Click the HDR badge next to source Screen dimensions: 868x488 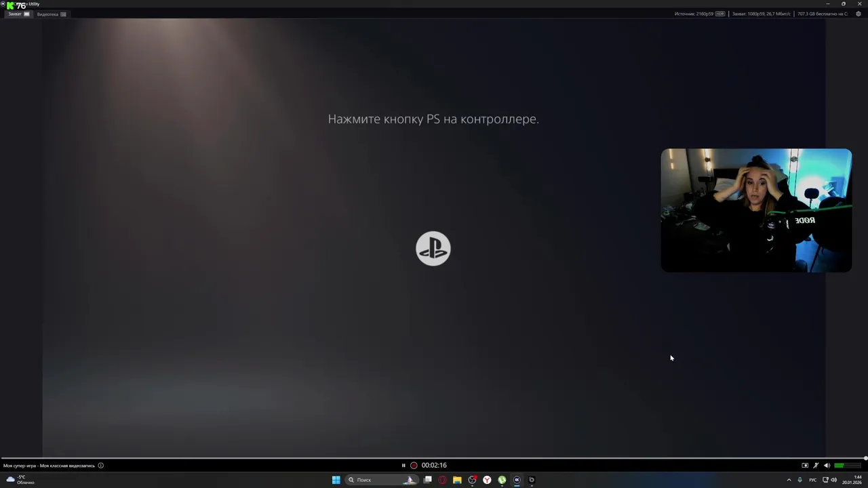coord(720,14)
